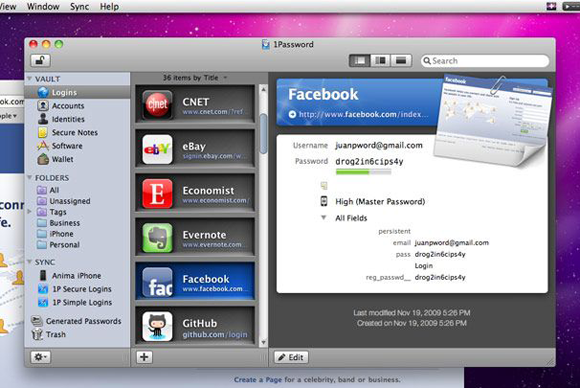This screenshot has width=580, height=388.
Task: Click the password strength bar
Action: click(x=363, y=172)
